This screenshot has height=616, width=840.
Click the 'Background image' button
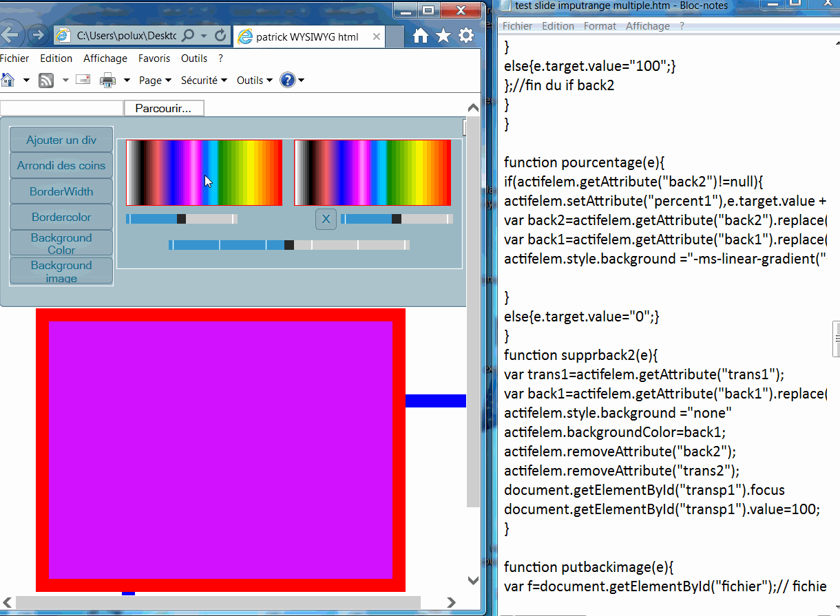[x=61, y=270]
